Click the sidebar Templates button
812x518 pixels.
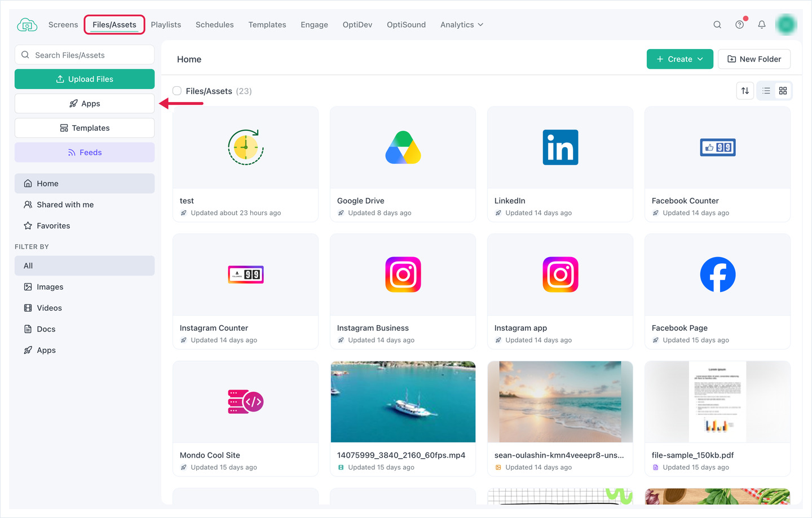pyautogui.click(x=85, y=128)
